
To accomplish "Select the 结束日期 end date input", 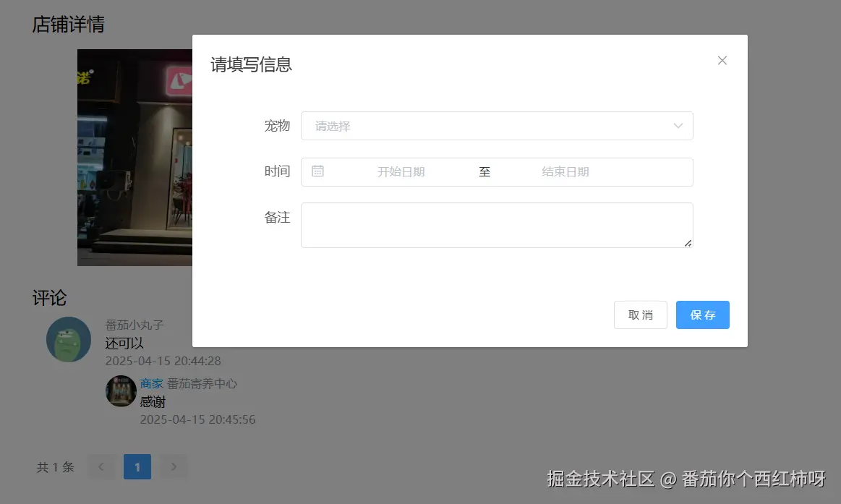I will pyautogui.click(x=565, y=172).
